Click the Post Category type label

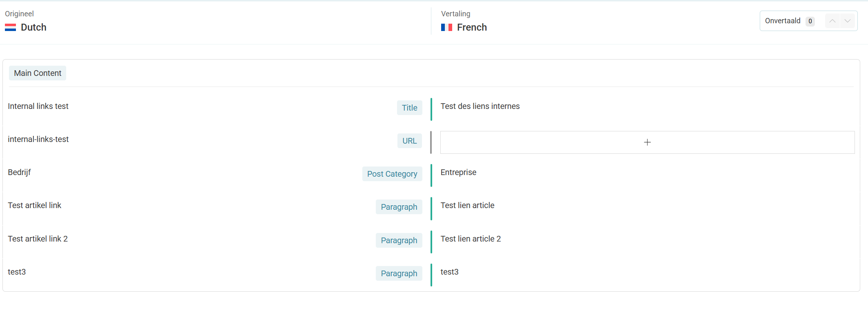coord(392,174)
